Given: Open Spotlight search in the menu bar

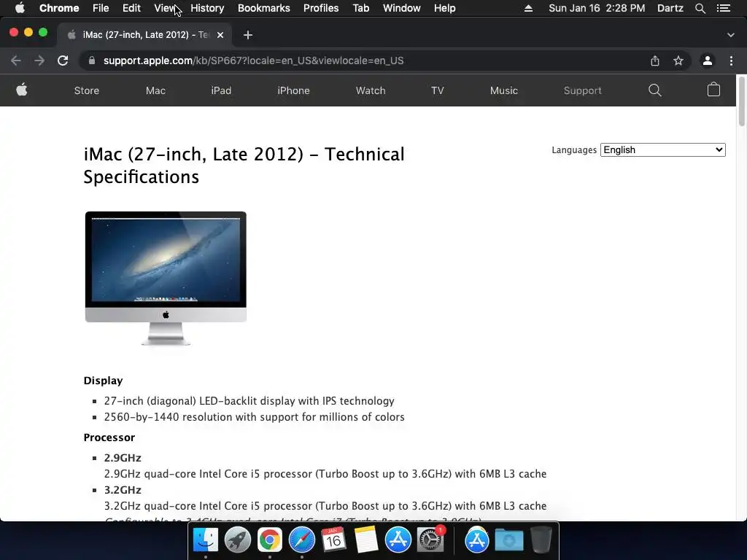Looking at the screenshot, I should [700, 8].
